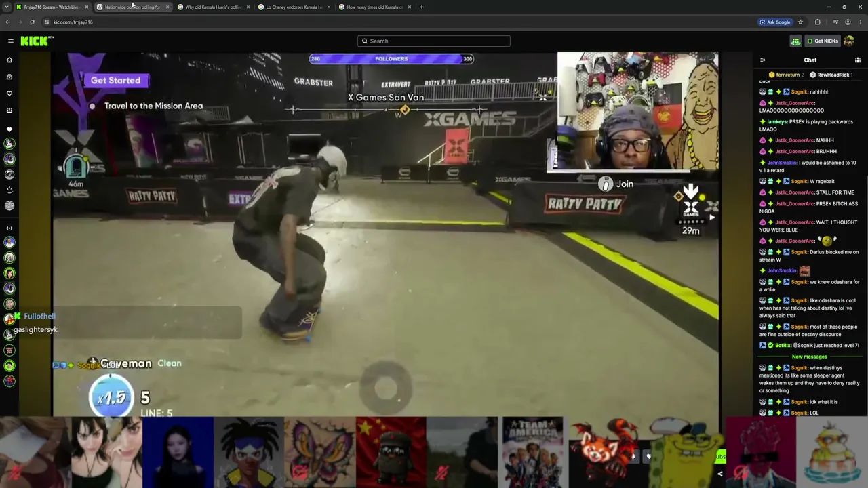Open the media control icon in Chrome toolbar
Image resolution: width=868 pixels, height=488 pixels.
point(835,22)
